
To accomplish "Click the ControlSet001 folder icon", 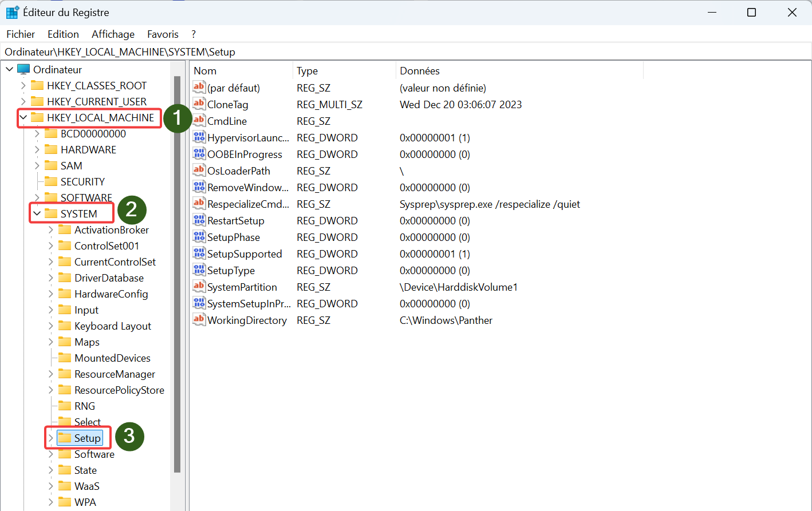I will [65, 245].
